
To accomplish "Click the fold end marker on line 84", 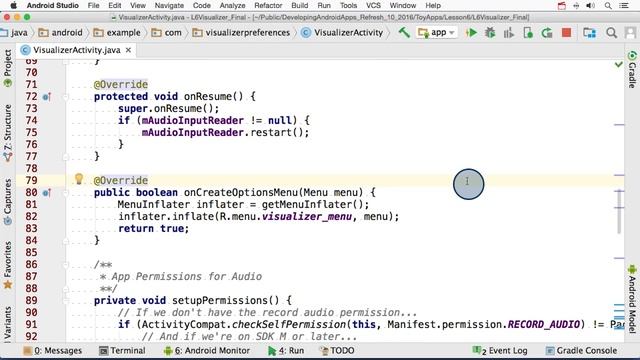I will click(65, 241).
